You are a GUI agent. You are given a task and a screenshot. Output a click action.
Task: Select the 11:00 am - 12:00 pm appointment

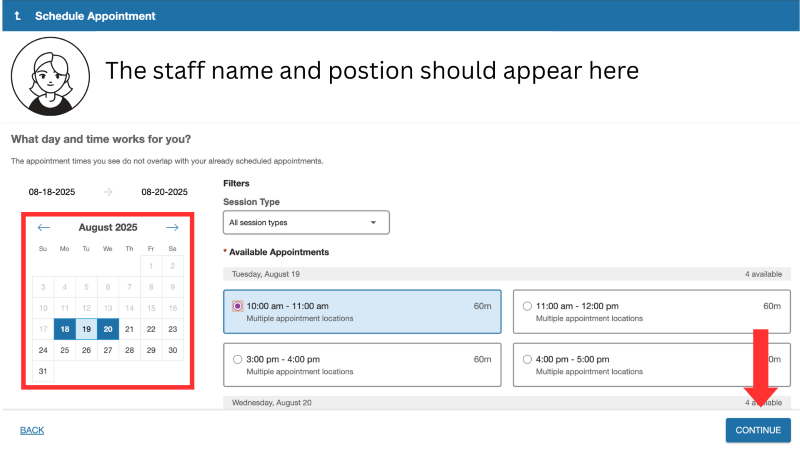[x=527, y=306]
